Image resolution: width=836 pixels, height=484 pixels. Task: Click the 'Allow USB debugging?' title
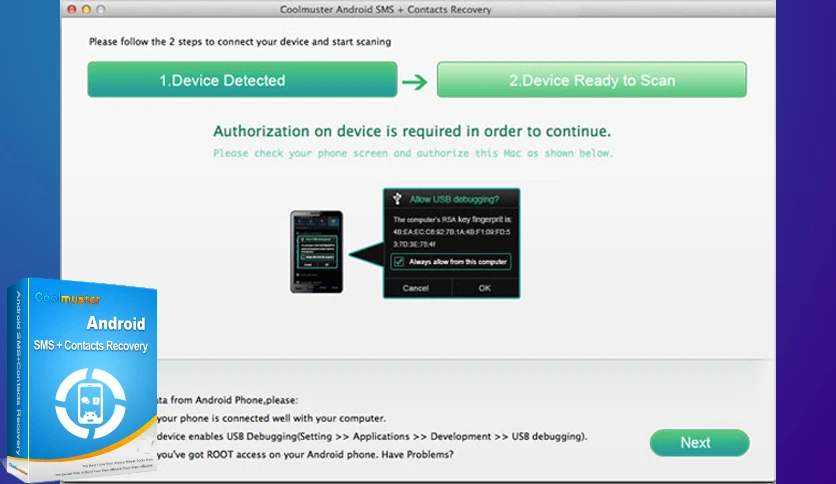coord(454,199)
